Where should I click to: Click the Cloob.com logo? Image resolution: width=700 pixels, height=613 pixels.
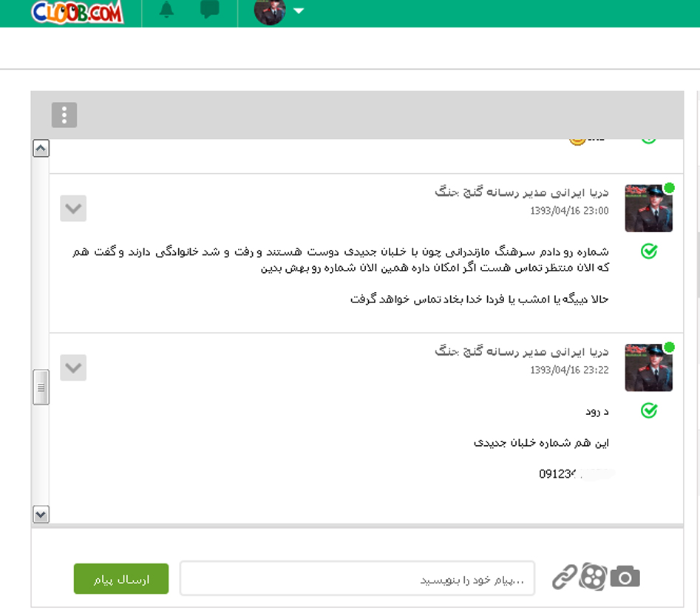[x=77, y=12]
